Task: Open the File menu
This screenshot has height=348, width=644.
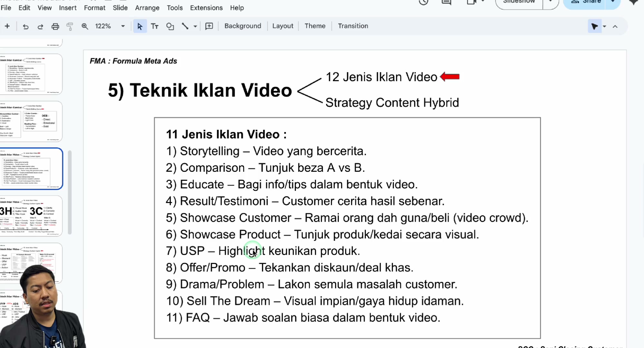Action: pyautogui.click(x=6, y=8)
